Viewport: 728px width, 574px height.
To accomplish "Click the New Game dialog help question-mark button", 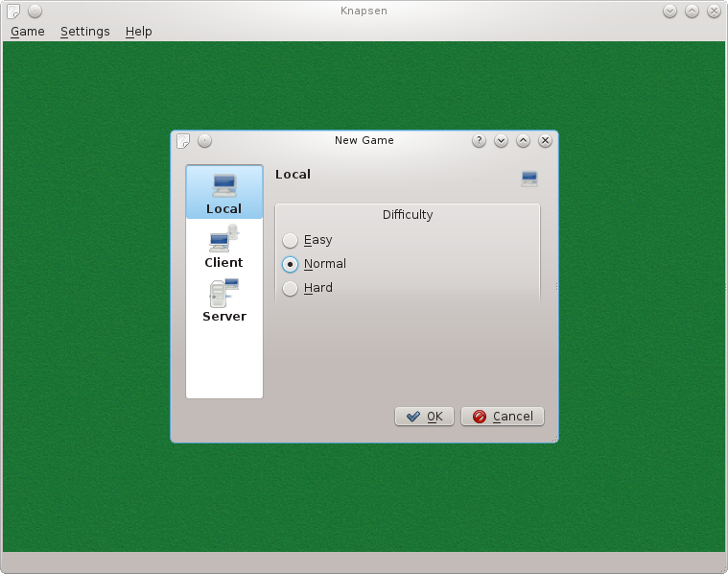I will pyautogui.click(x=479, y=140).
